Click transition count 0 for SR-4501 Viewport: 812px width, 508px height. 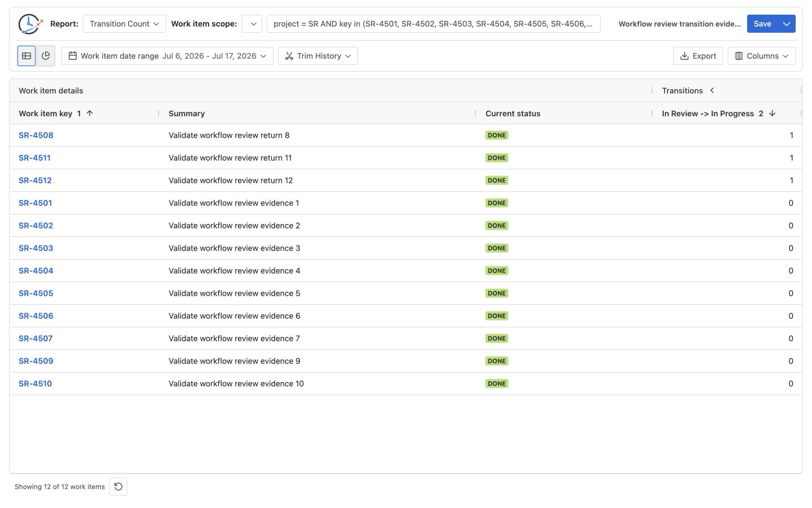791,203
